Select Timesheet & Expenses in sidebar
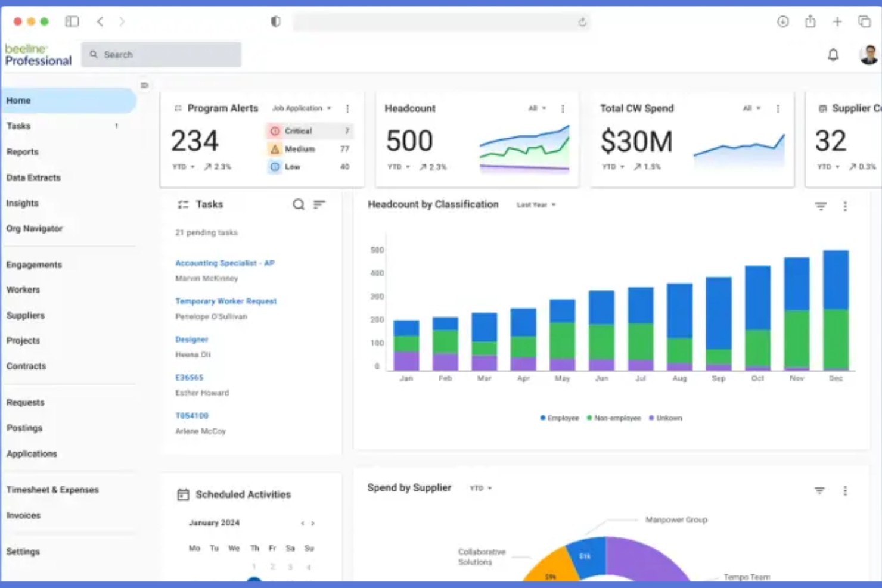 52,490
